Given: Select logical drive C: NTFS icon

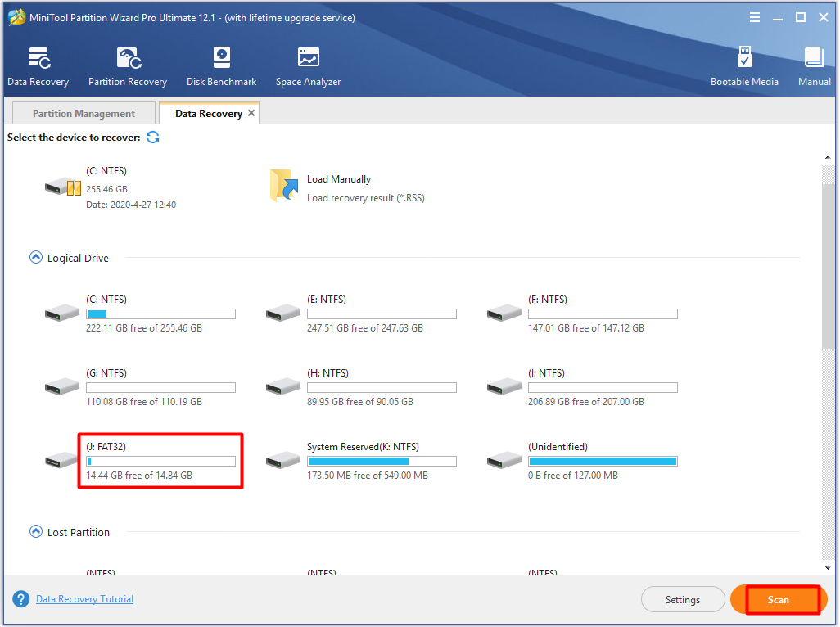Looking at the screenshot, I should pos(62,313).
